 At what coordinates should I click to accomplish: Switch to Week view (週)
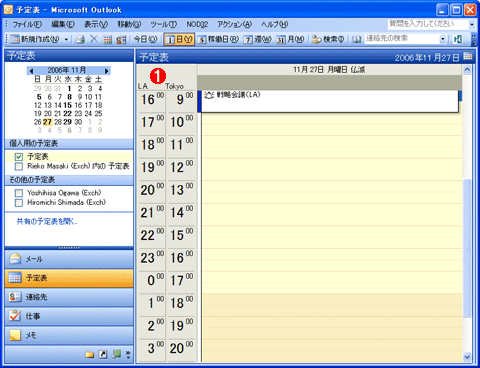pos(257,39)
